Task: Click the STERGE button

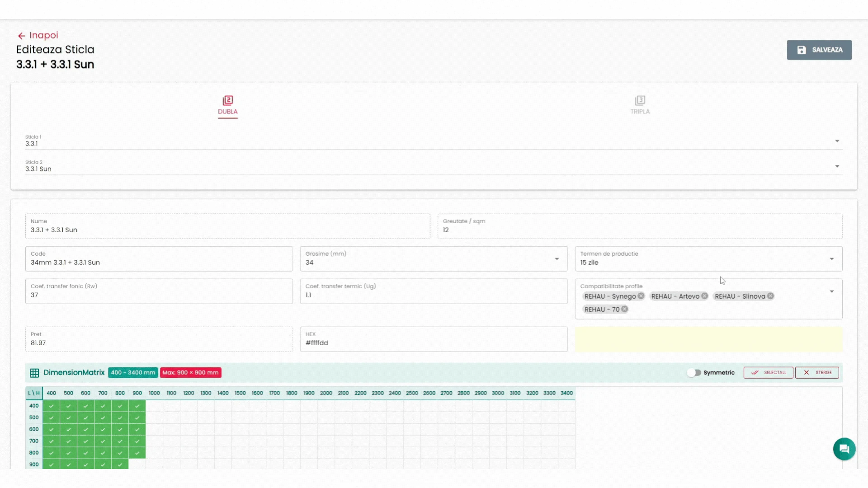Action: pos(817,373)
